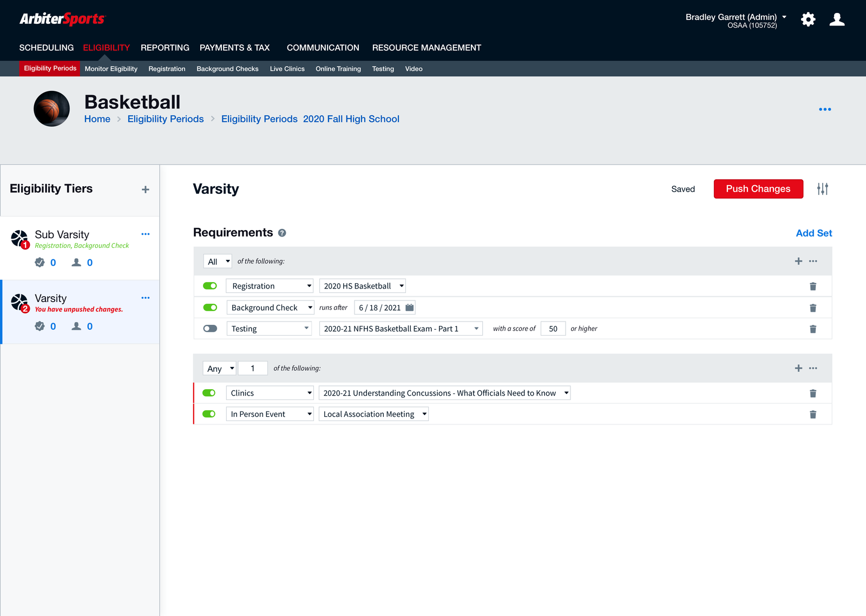This screenshot has width=866, height=616.
Task: Open All set options menu
Action: 813,261
